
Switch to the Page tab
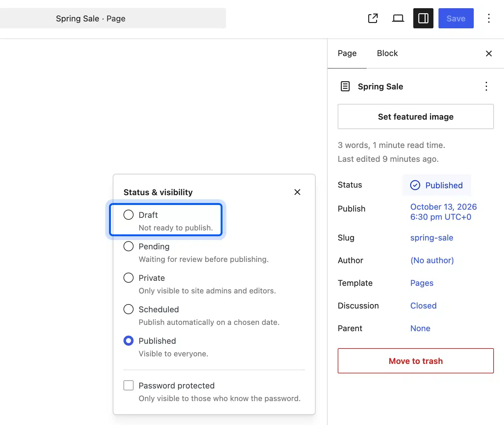tap(347, 54)
